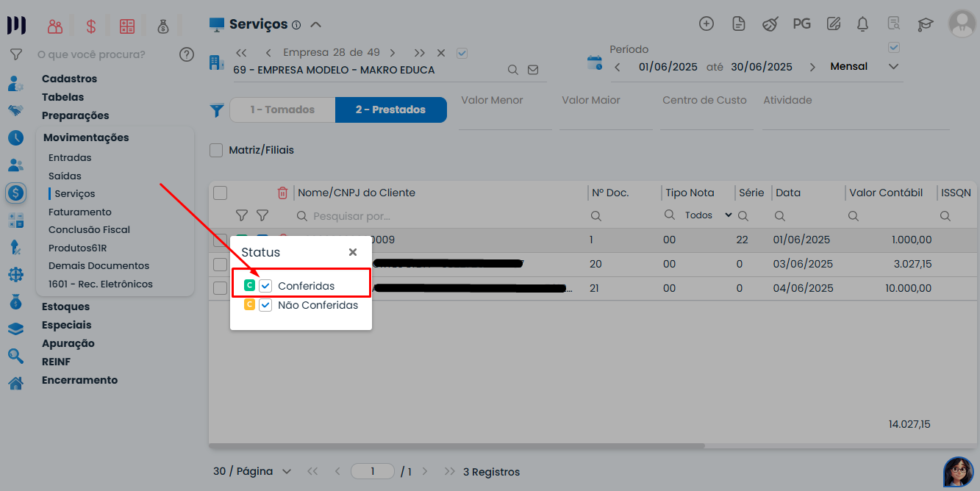Click the Valor Menor input field
Screen dimensions: 980x491
coord(505,110)
